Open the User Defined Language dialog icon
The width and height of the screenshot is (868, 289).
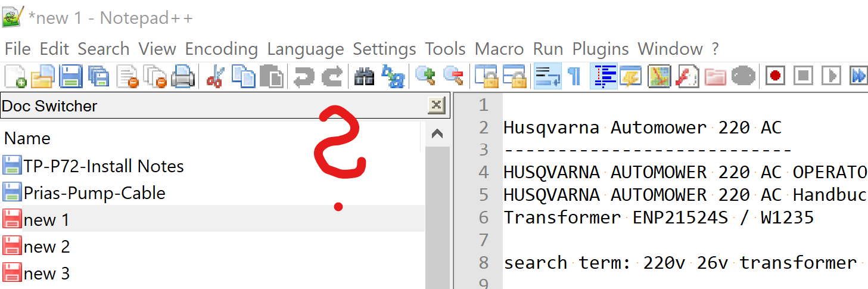click(631, 77)
